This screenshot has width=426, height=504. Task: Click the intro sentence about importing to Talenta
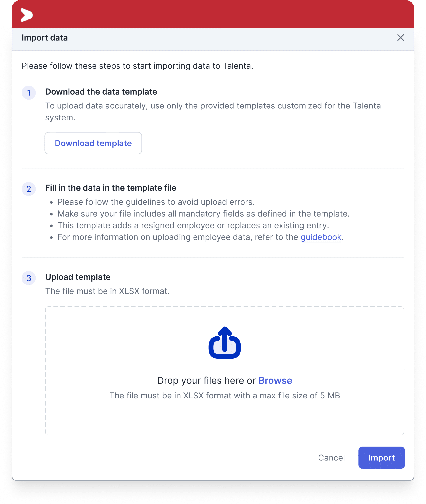pyautogui.click(x=137, y=66)
